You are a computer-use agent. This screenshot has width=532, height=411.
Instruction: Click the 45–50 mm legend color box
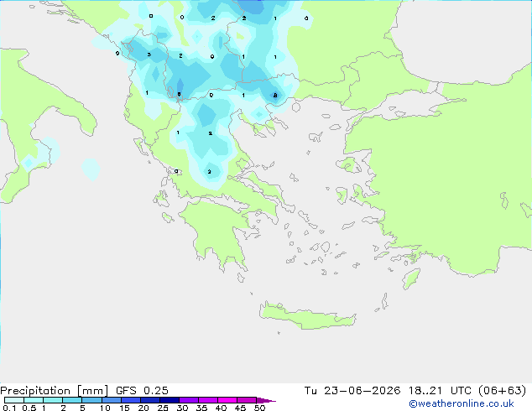click(247, 400)
